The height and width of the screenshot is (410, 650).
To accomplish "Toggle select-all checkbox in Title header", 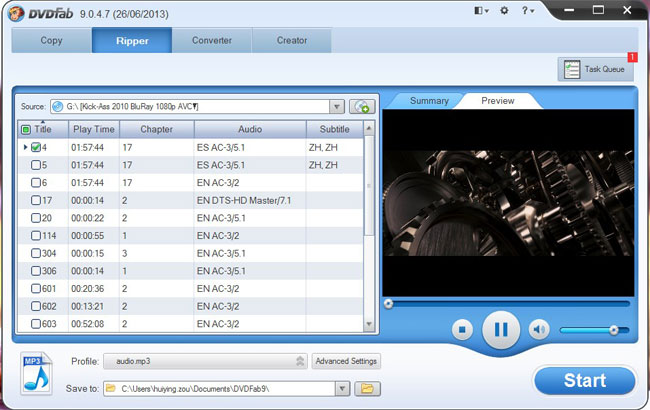I will click(26, 129).
